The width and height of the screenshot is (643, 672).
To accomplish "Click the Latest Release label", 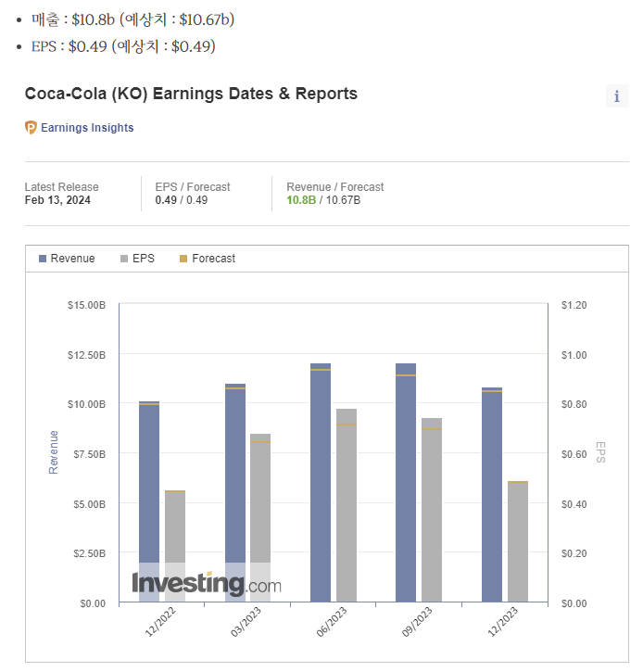I will click(x=62, y=187).
